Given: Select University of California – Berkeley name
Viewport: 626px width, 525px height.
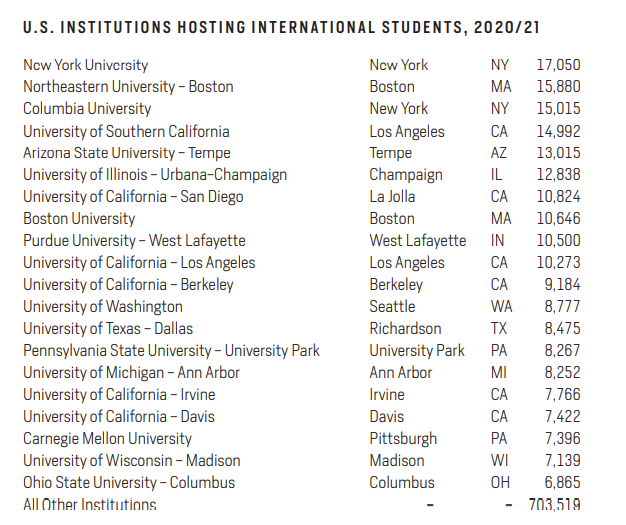Looking at the screenshot, I should tap(128, 285).
